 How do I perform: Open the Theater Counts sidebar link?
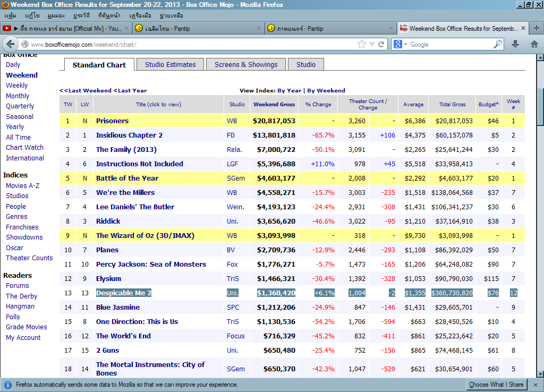(x=30, y=258)
